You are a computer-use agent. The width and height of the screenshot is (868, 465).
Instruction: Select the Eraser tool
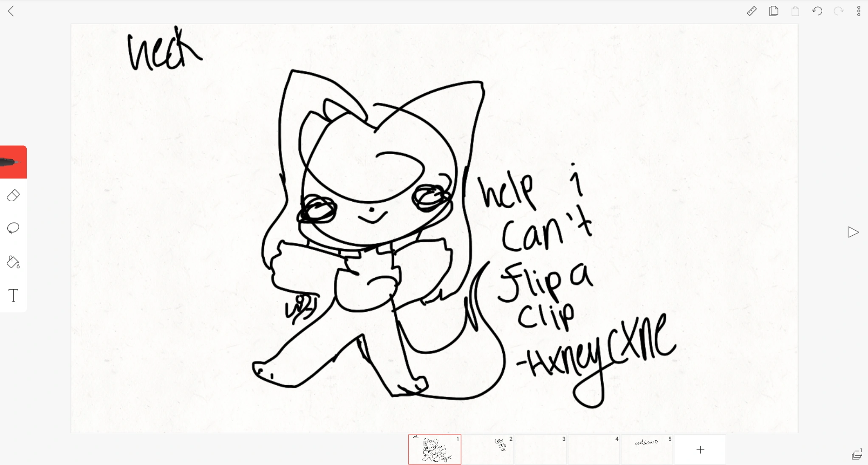tap(13, 195)
